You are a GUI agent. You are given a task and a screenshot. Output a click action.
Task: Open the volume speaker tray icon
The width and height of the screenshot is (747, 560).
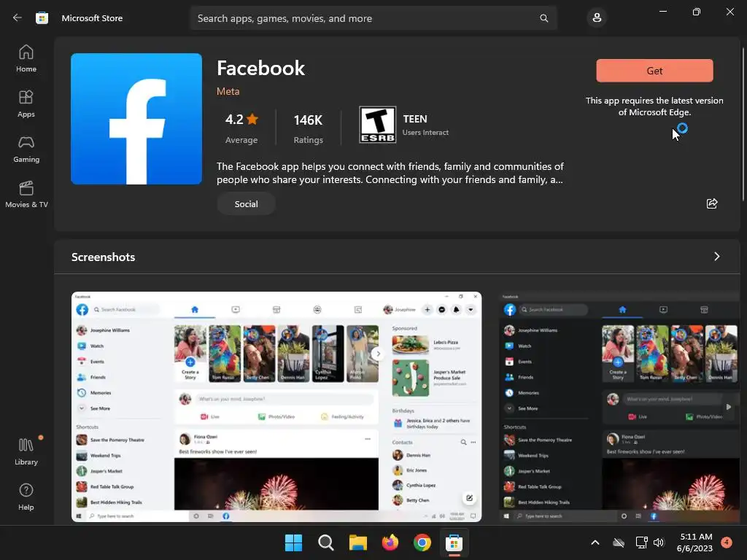(659, 542)
